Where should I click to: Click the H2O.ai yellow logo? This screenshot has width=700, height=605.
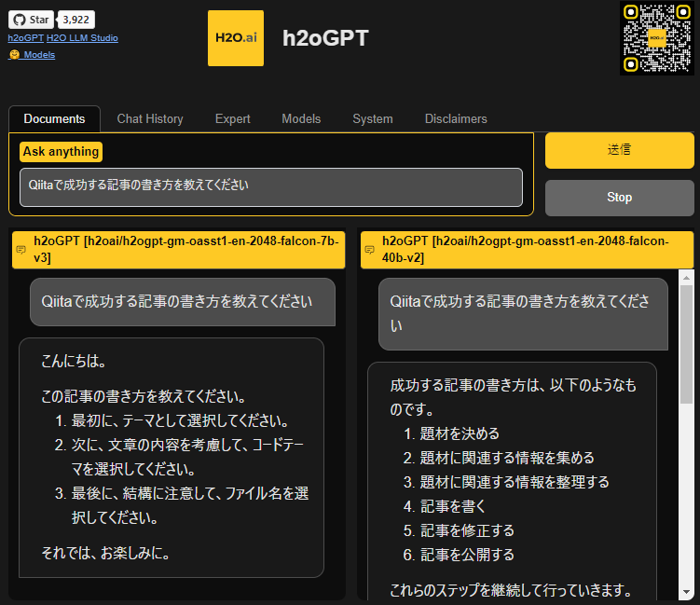[236, 38]
